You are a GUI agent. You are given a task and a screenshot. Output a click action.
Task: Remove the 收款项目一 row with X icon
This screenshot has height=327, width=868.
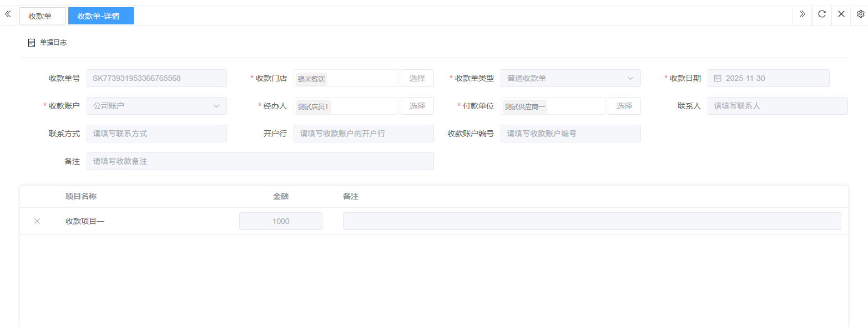[37, 221]
